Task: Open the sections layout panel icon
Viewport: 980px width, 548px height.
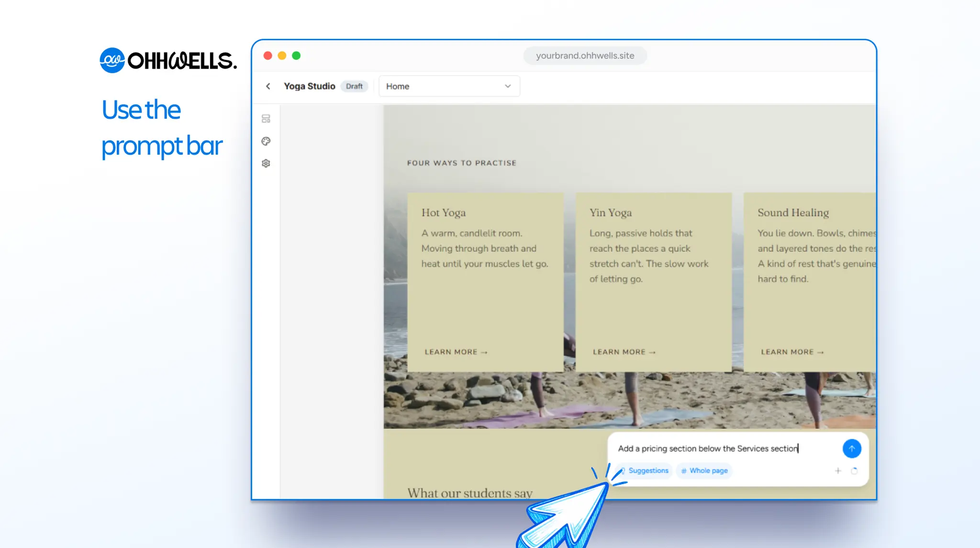Action: 266,119
